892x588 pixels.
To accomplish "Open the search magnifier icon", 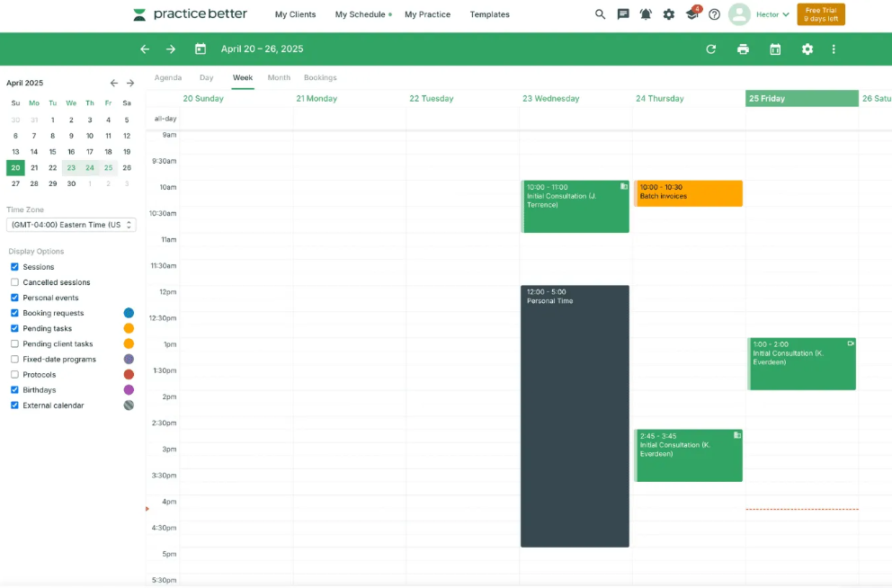I will click(x=601, y=14).
